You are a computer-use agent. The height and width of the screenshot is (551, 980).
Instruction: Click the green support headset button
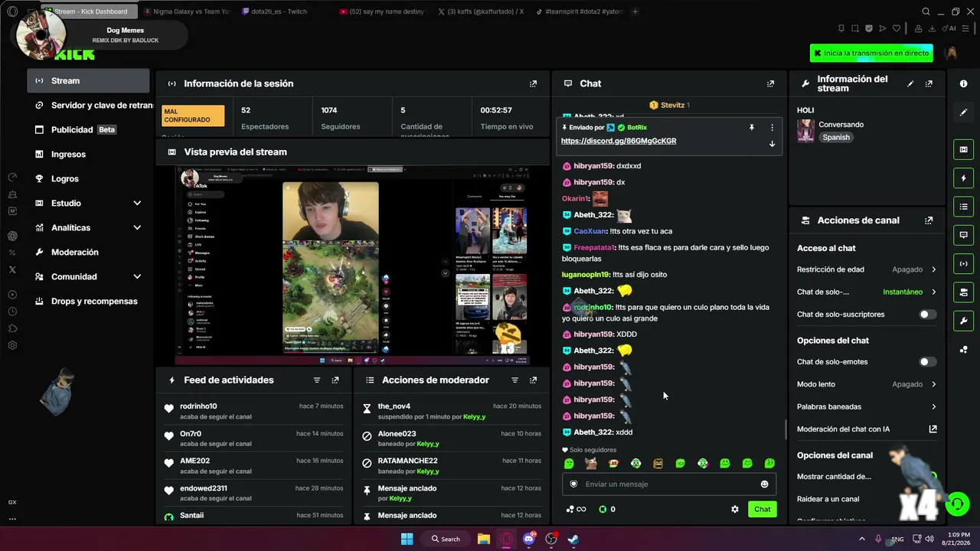coord(957,504)
